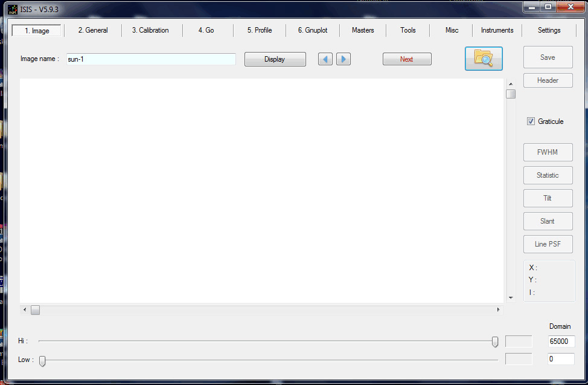Click the Domain lower value field 0

(x=561, y=358)
